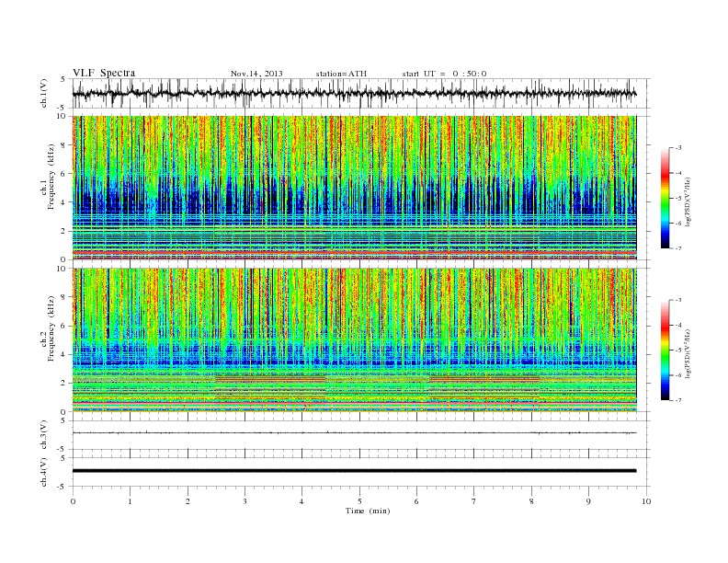
Task: Click the "6" kHz tick on ch.2 spectrogram
Action: pos(63,326)
